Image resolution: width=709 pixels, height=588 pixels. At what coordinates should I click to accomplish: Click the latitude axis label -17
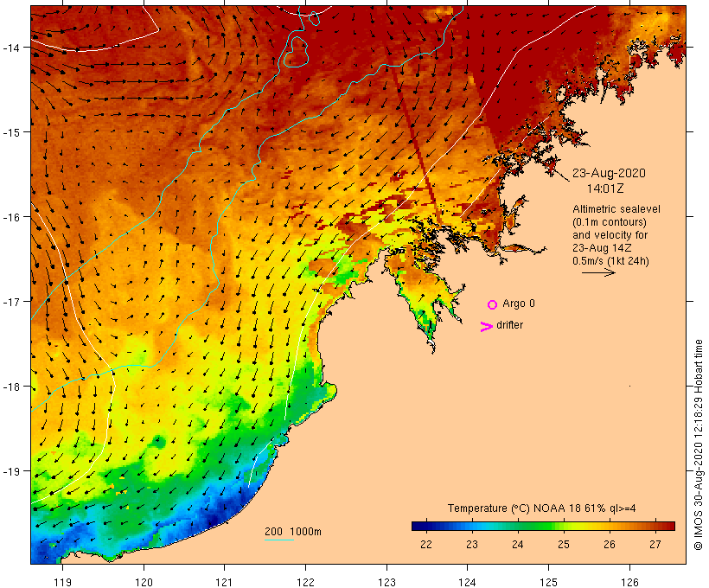pos(10,301)
